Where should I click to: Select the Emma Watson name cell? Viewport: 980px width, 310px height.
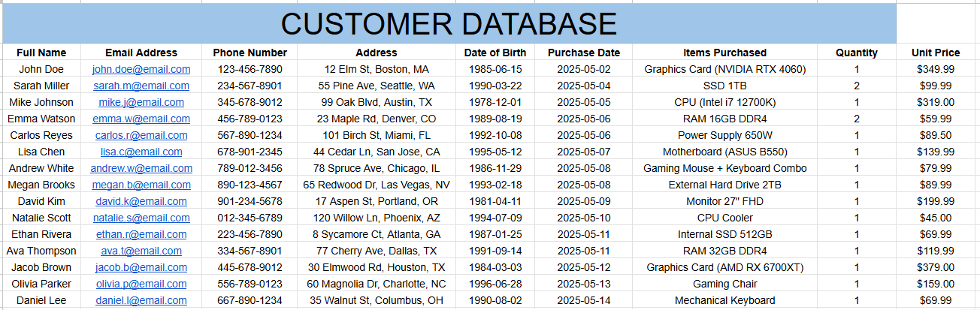click(41, 119)
